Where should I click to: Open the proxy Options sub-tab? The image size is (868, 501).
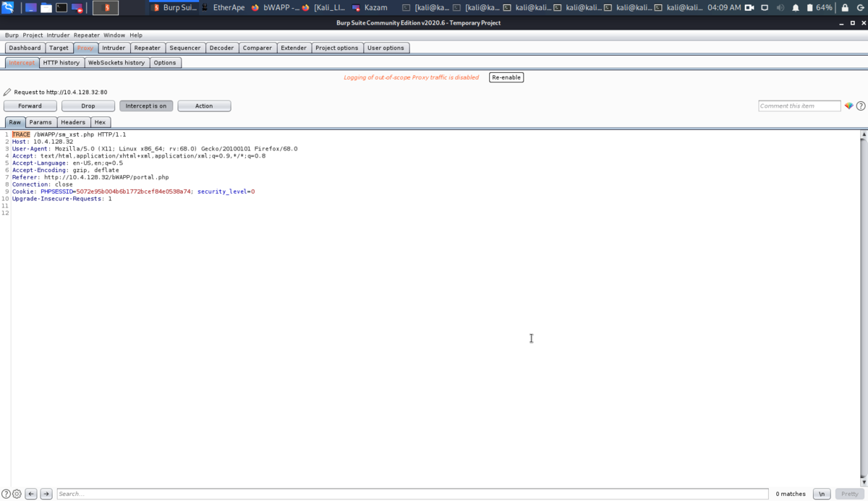point(165,63)
